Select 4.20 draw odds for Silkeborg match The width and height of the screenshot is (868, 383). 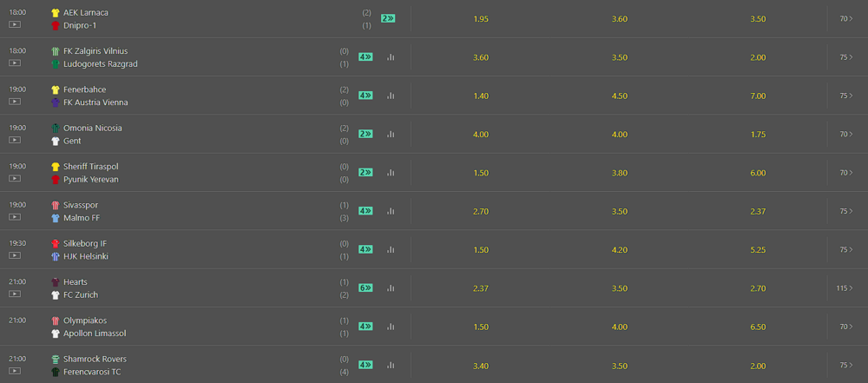(620, 250)
